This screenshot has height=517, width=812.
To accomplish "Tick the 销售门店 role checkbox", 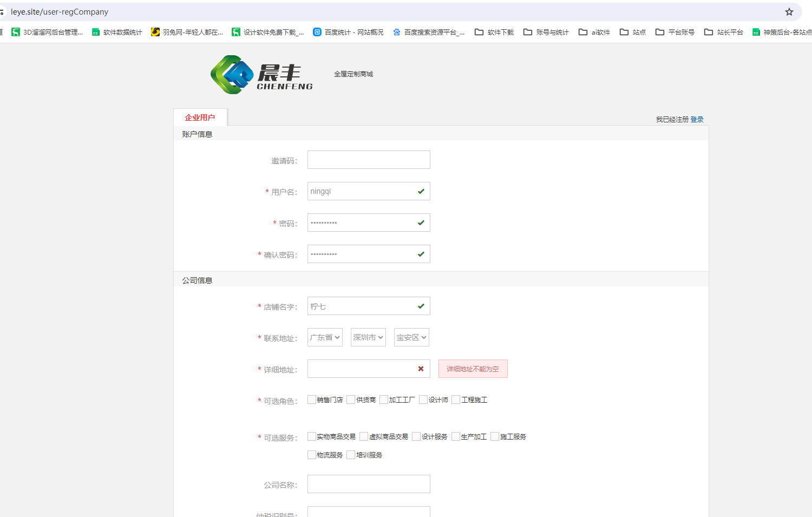I will pos(312,400).
